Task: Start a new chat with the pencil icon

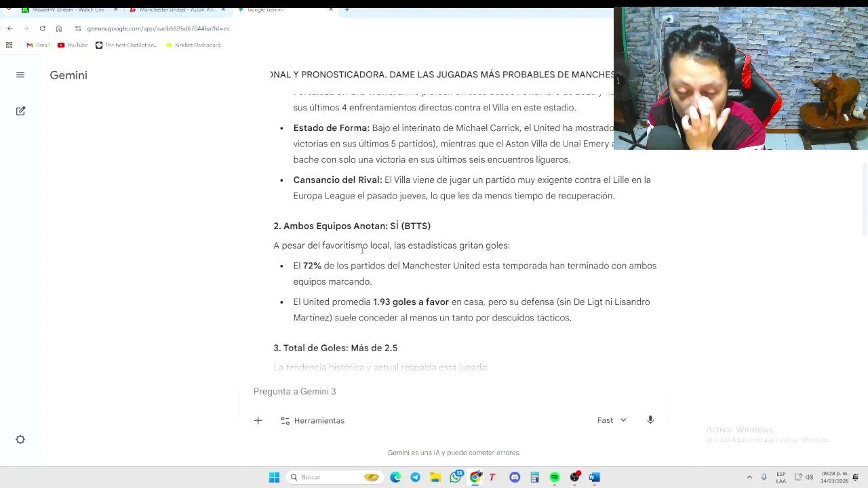Action: [20, 110]
